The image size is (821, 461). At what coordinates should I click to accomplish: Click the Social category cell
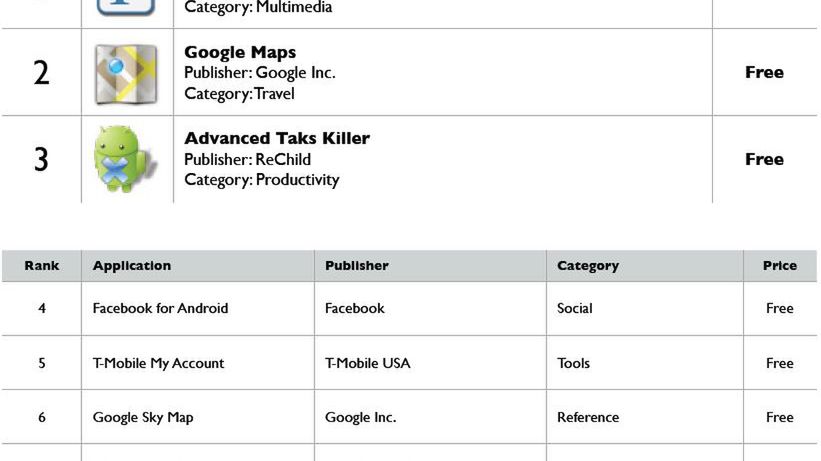point(575,308)
